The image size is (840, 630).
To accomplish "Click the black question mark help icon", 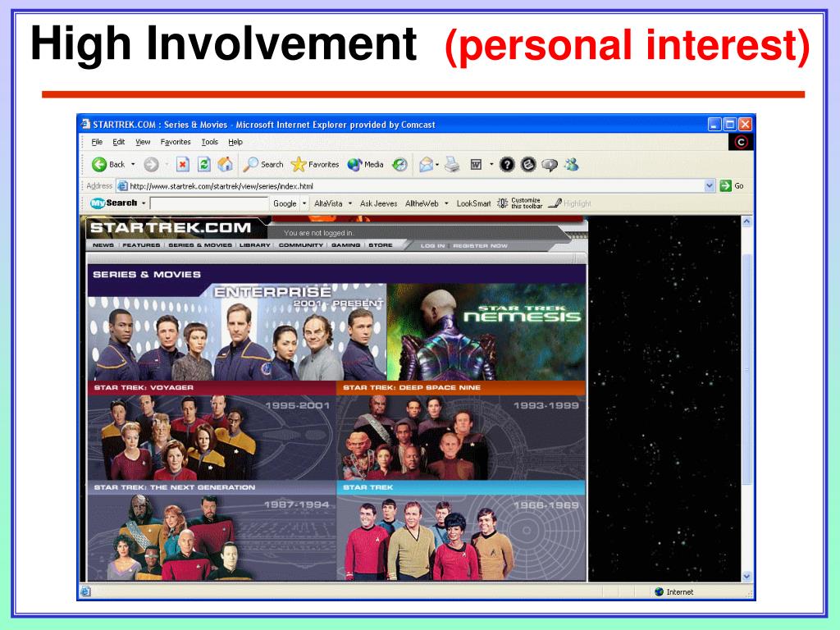I will coord(507,164).
